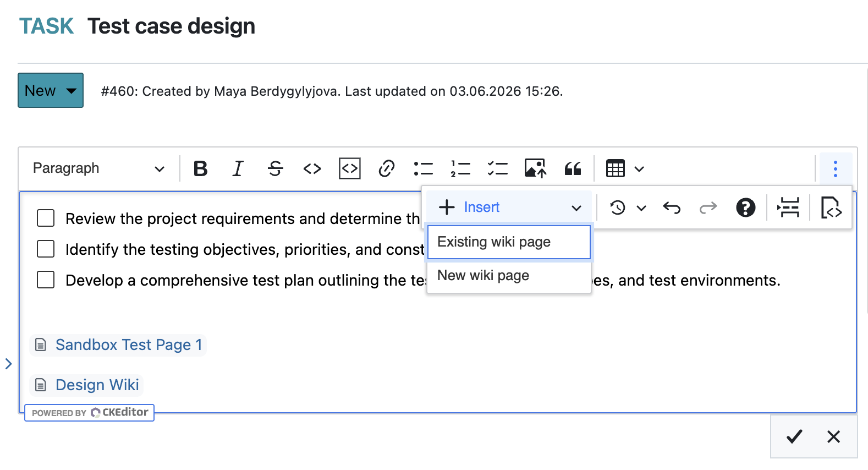868x470 pixels.
Task: Click the Powered by CKEditor badge
Action: coord(89,413)
